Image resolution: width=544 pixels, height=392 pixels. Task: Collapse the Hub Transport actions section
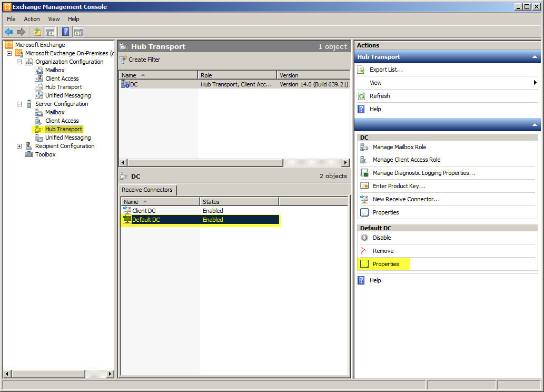[x=535, y=57]
